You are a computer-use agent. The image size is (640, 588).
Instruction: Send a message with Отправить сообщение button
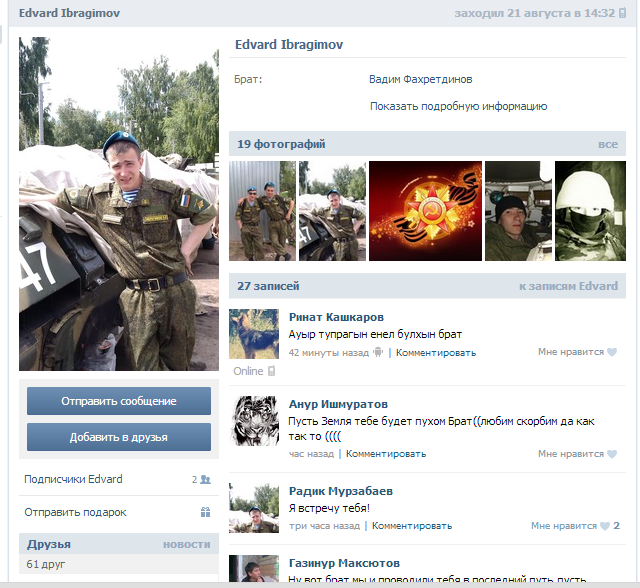point(119,401)
